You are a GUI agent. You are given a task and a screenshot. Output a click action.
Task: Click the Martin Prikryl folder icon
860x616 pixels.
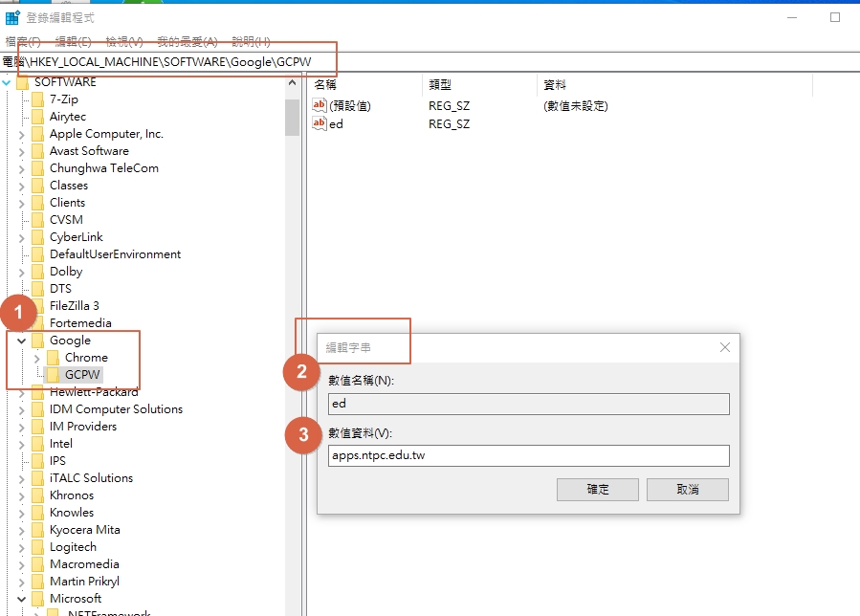(38, 582)
